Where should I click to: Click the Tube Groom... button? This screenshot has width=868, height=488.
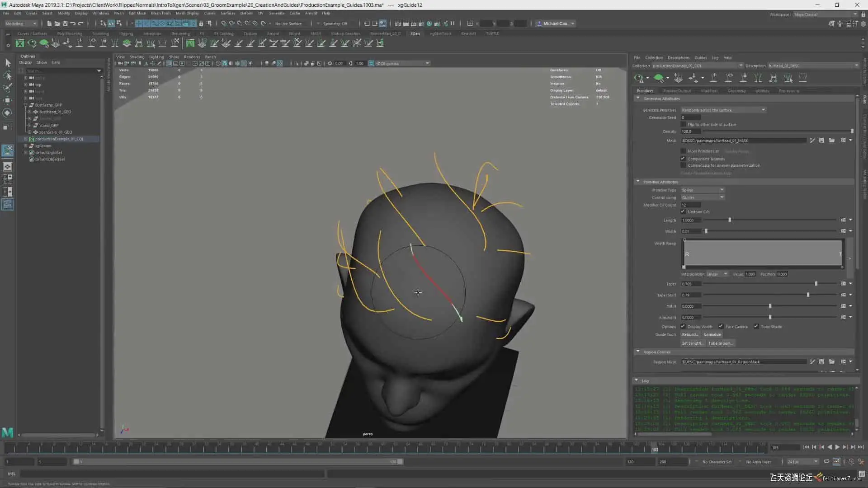[x=721, y=343]
